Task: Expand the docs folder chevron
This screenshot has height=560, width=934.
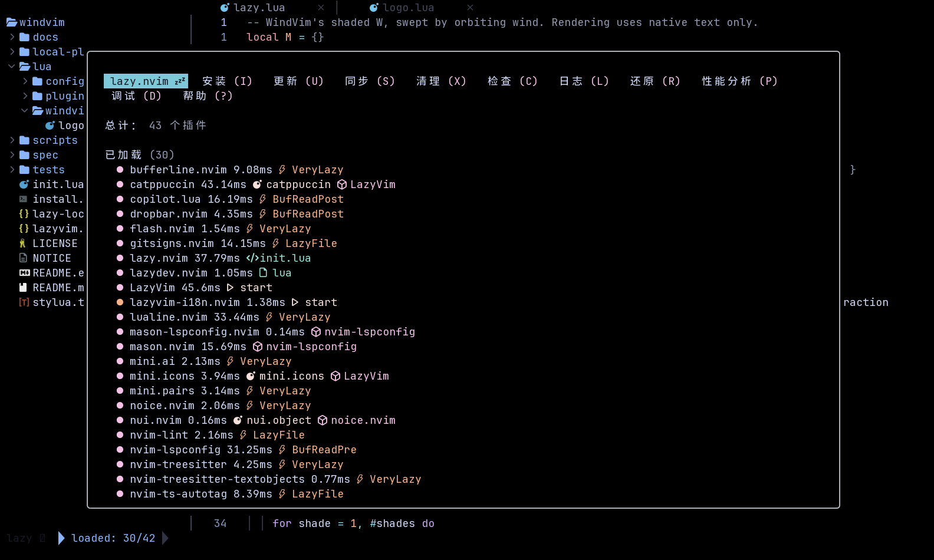Action: tap(12, 37)
